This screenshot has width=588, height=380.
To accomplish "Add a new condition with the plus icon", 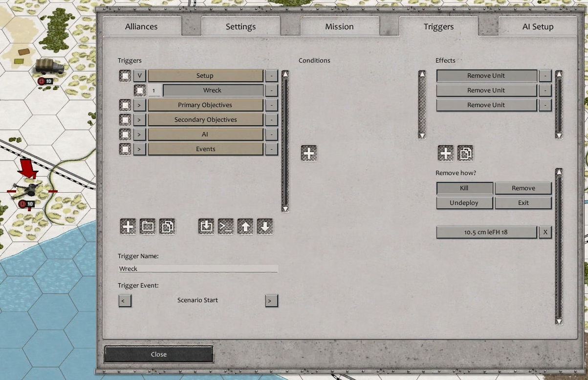I will 308,153.
